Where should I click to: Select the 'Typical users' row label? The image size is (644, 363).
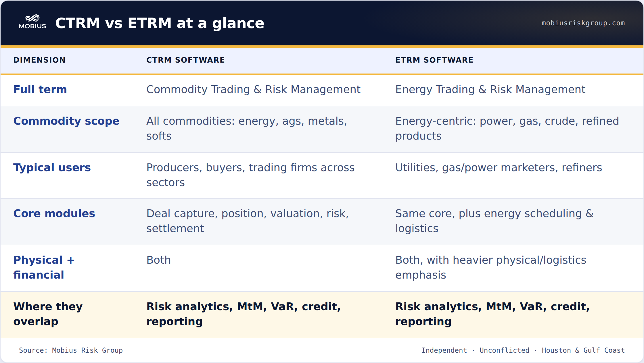52,167
